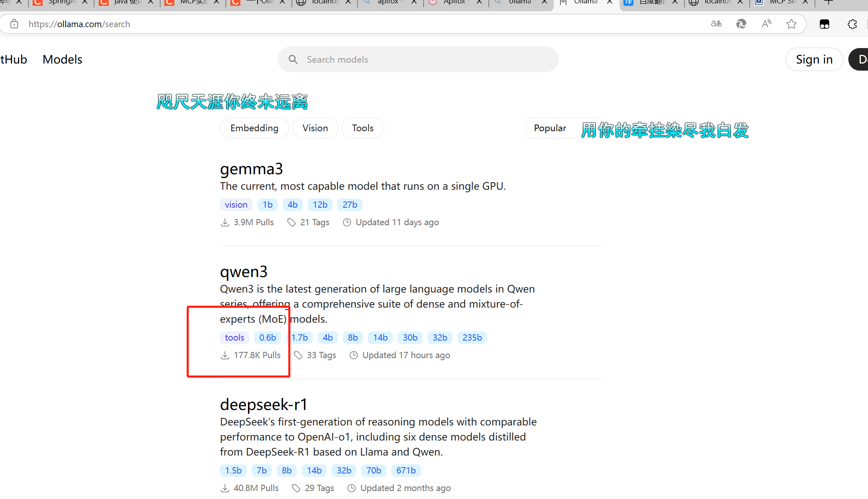
Task: Open the browser extensions puzzle icon
Action: pyautogui.click(x=852, y=24)
